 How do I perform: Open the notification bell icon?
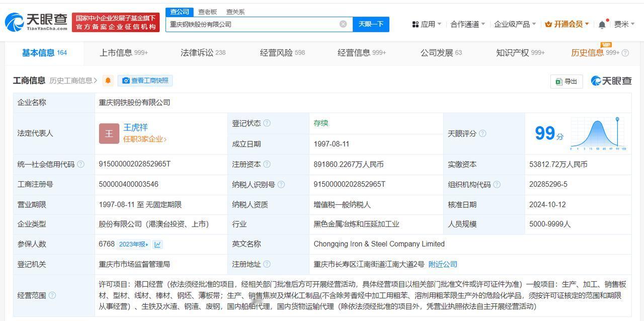602,24
